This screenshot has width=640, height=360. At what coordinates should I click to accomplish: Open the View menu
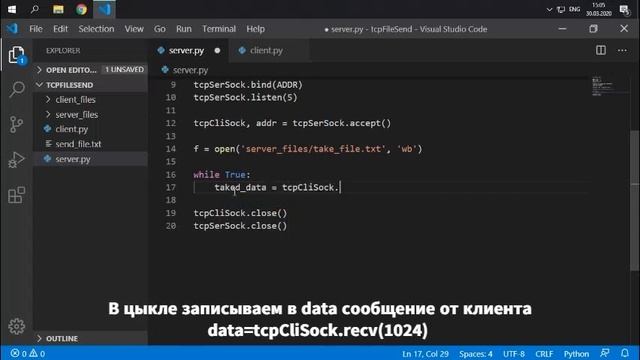tap(134, 29)
